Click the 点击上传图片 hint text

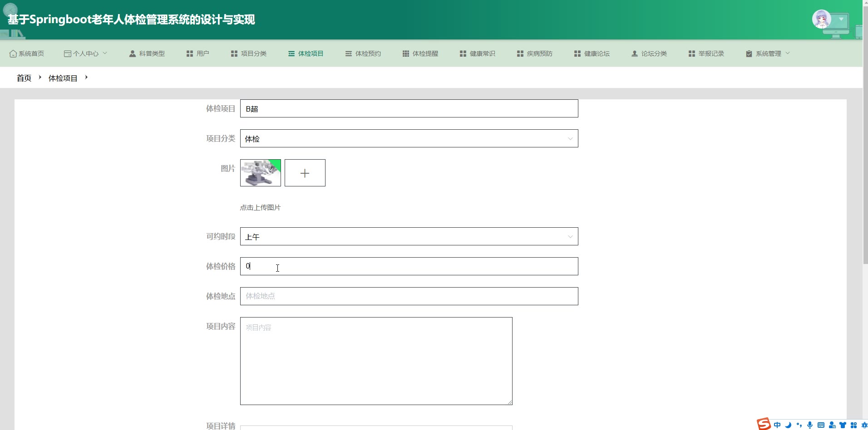260,207
